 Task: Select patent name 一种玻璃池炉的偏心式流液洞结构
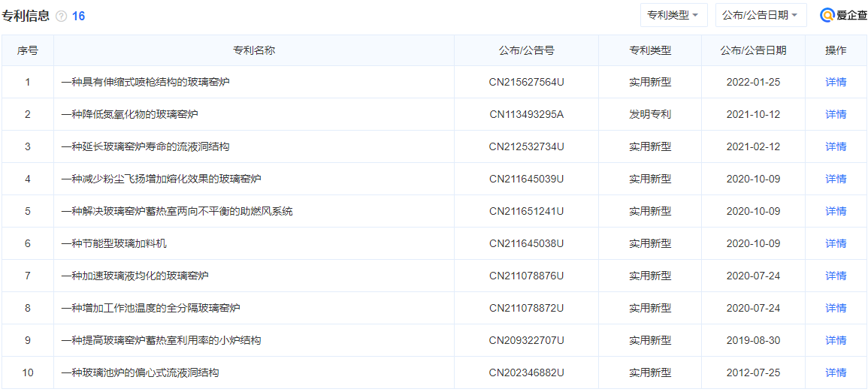click(x=140, y=372)
